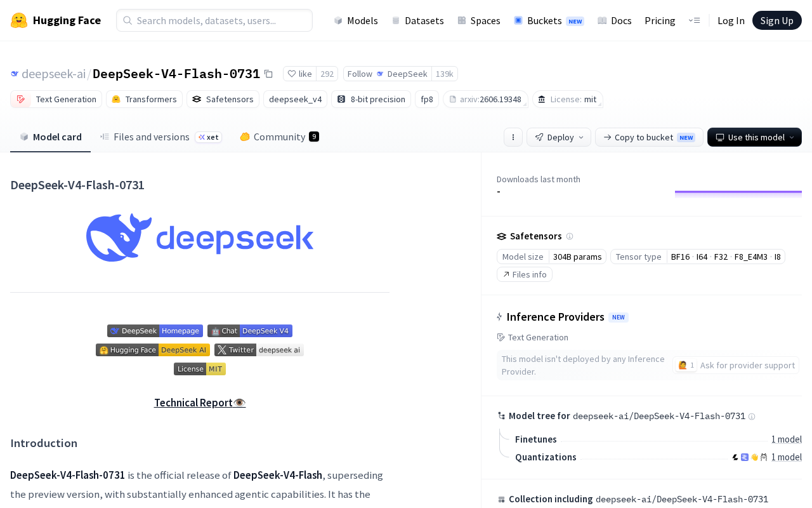Click the 292 likes count
Screen dimensions: 812x508
[327, 74]
